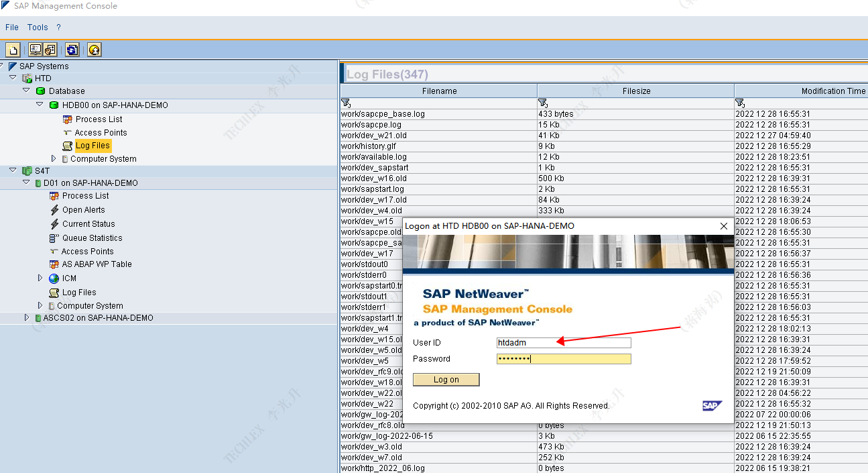Expand the ASCS02 on SAP-HANA-DEMO node

[x=27, y=317]
